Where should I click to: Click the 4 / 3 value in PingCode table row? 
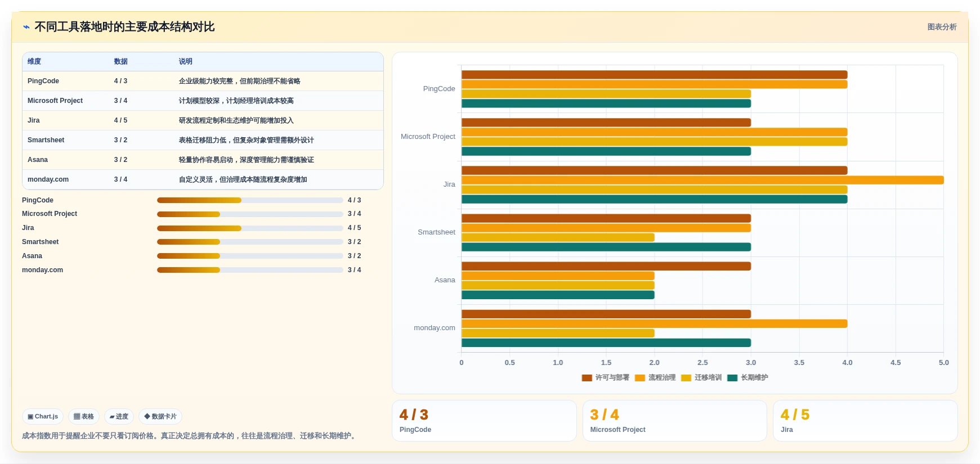point(121,81)
